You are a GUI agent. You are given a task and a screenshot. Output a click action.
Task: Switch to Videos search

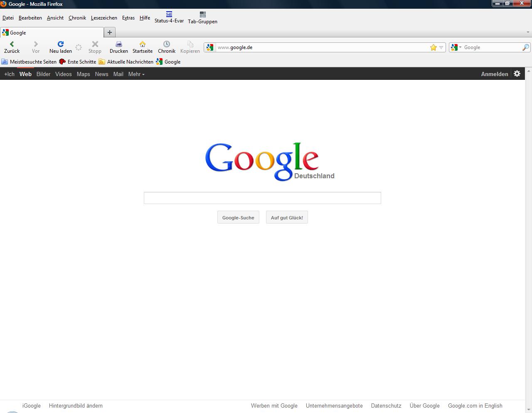[64, 74]
